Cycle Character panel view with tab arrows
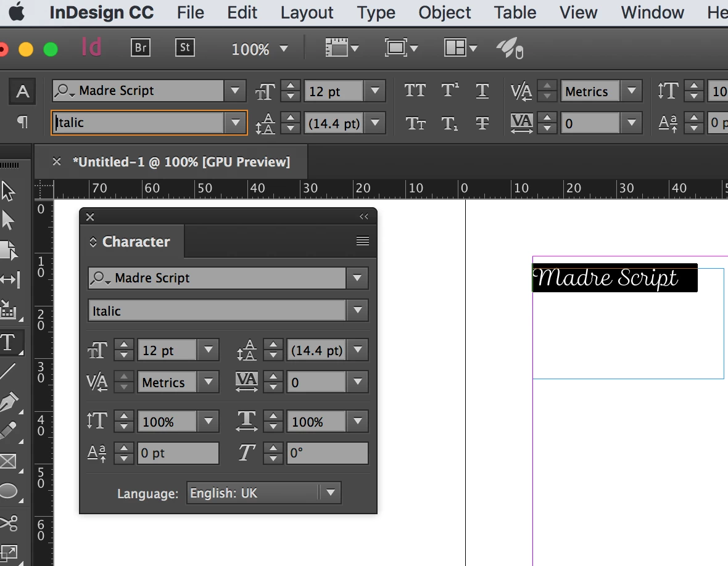 point(93,242)
